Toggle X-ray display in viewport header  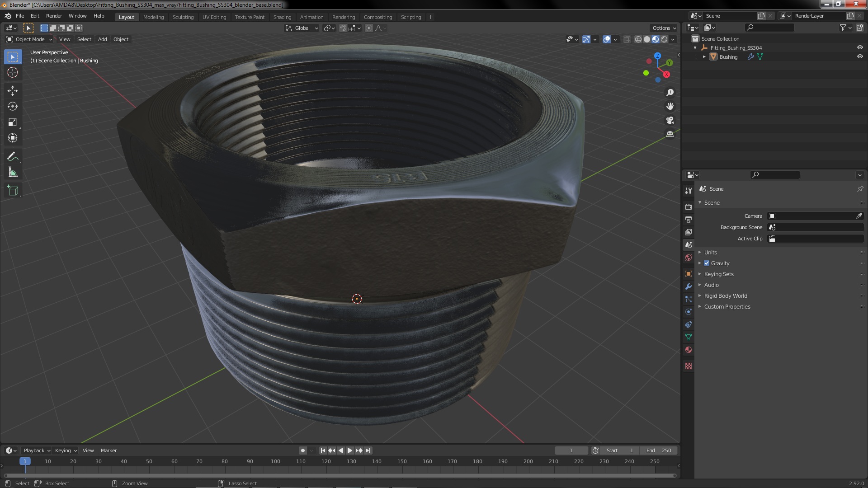click(627, 39)
